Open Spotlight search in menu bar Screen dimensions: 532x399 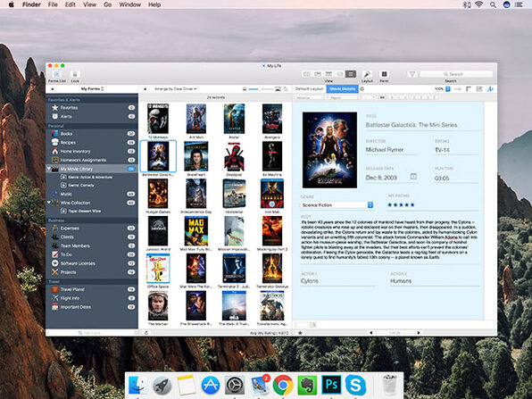point(493,4)
